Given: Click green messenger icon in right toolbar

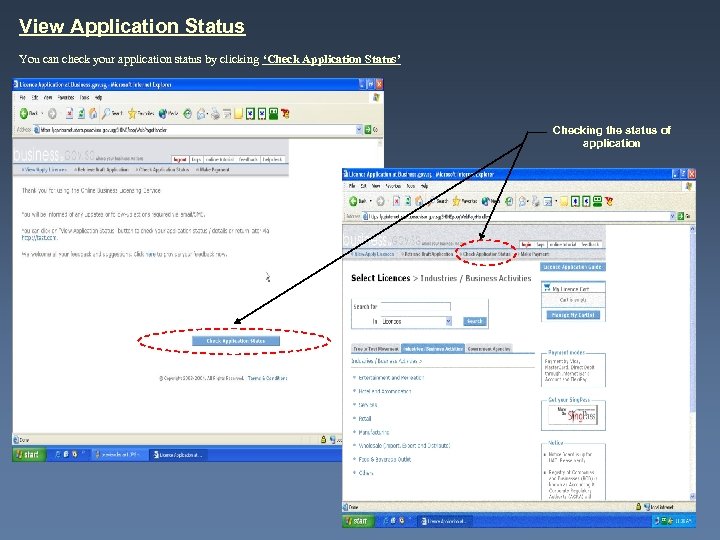Looking at the screenshot, I should 597,201.
